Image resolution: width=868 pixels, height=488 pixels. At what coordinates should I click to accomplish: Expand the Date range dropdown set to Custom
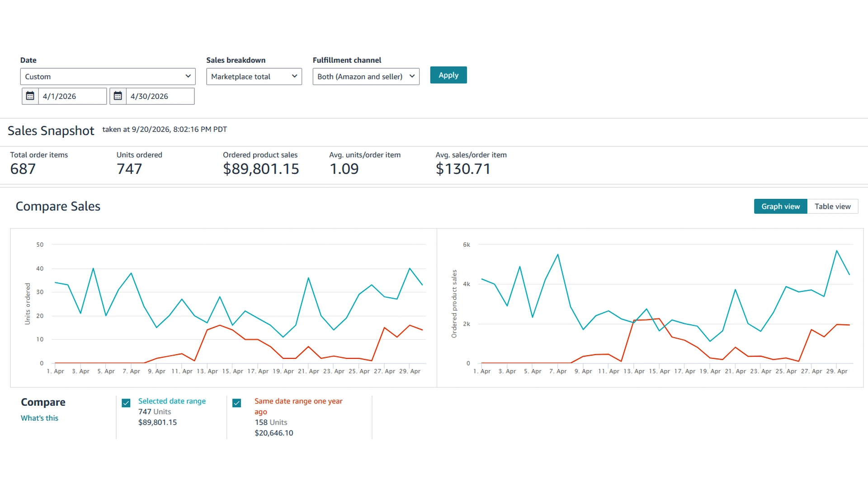[108, 76]
